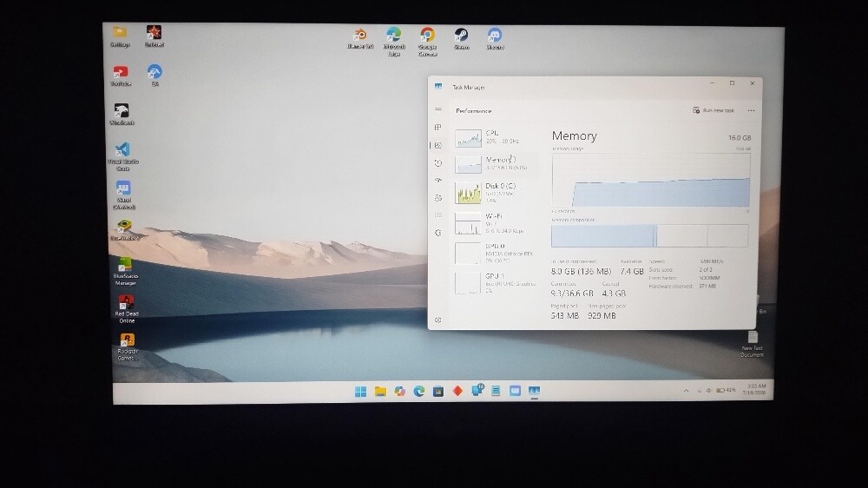Click the Microsoft Edge desktop shortcut

coord(393,42)
